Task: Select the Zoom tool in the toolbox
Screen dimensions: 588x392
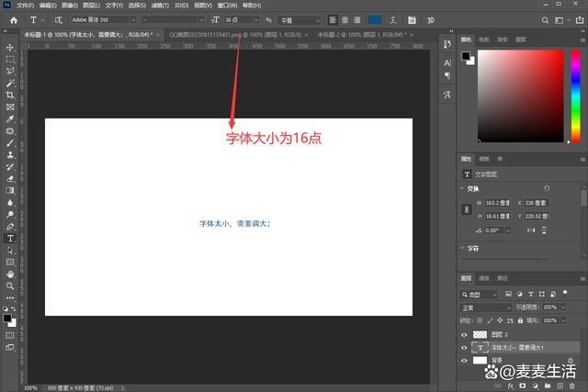Action: (x=10, y=286)
